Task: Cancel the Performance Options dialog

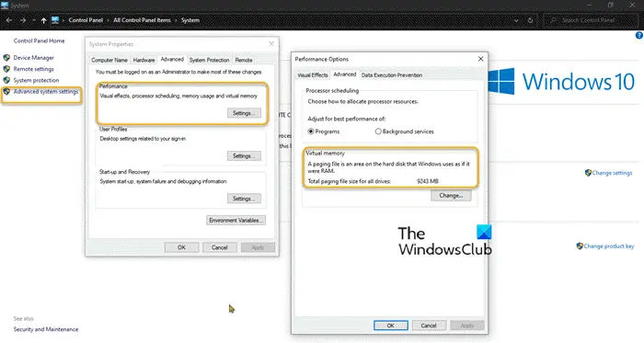Action: coord(429,326)
